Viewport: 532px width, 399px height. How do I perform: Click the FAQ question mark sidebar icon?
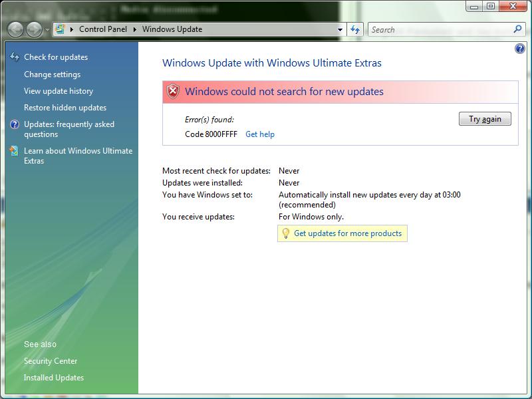[15, 124]
